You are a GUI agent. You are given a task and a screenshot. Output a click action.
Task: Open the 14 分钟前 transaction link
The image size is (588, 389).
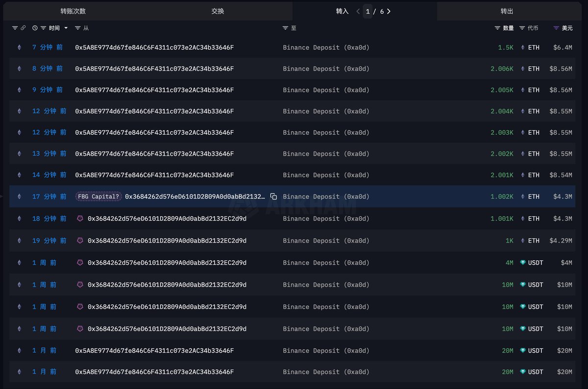click(x=49, y=175)
